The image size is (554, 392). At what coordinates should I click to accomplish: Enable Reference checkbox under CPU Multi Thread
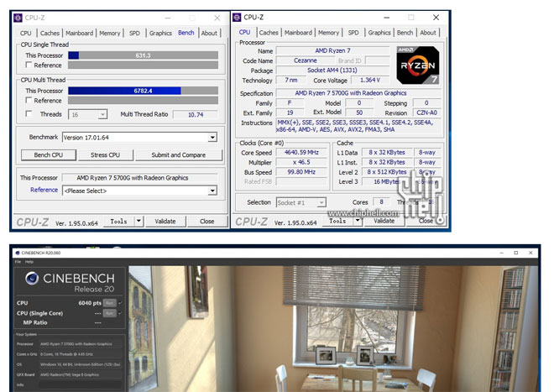29,100
